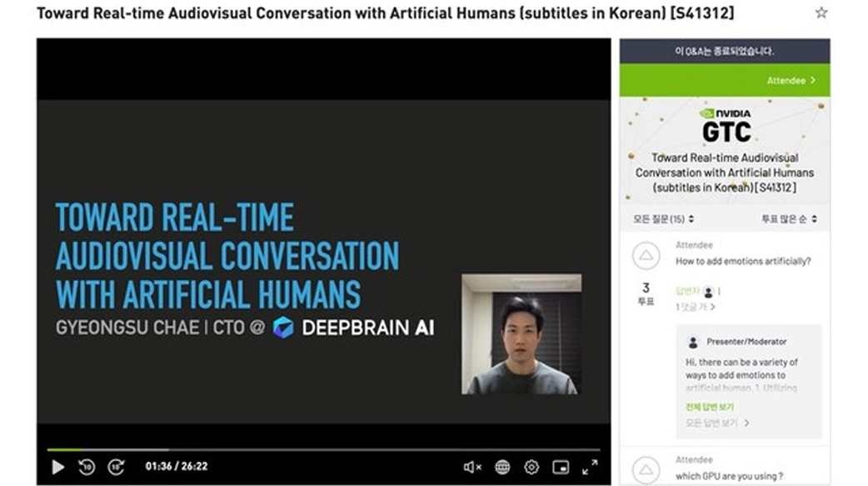Image resolution: width=868 pixels, height=486 pixels.
Task: Click the 01:36 / 26:22 time display
Action: click(177, 467)
